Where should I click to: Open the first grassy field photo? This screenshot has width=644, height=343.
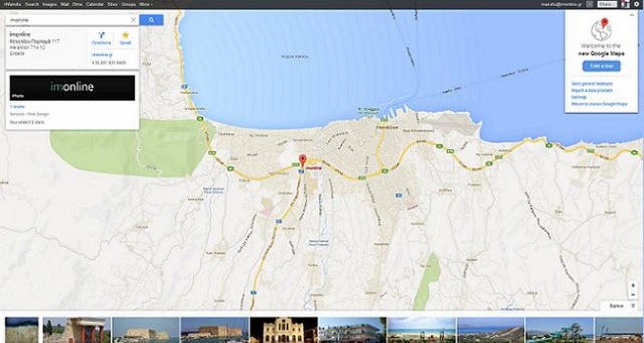[22, 330]
